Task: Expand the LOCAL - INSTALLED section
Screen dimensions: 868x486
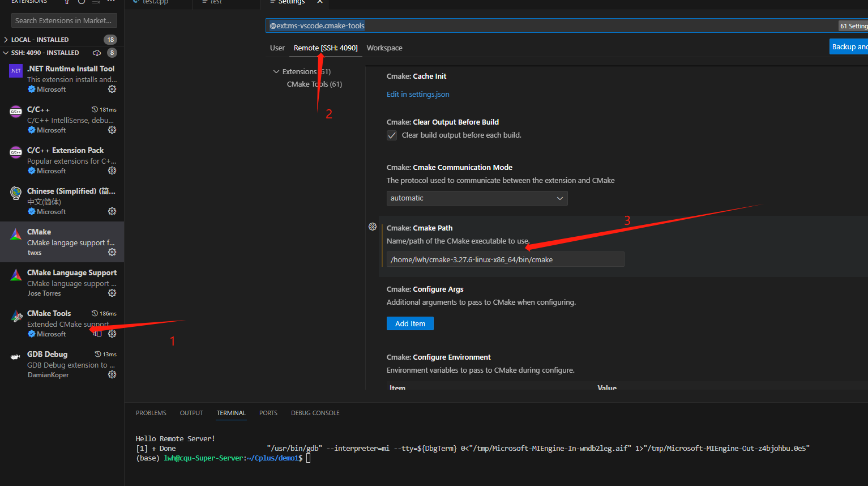Action: pyautogui.click(x=6, y=40)
